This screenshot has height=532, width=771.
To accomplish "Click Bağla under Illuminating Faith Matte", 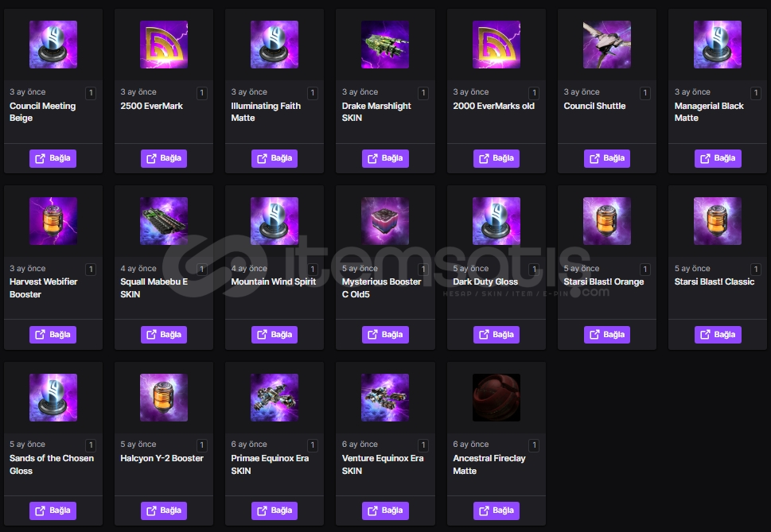I will (275, 158).
